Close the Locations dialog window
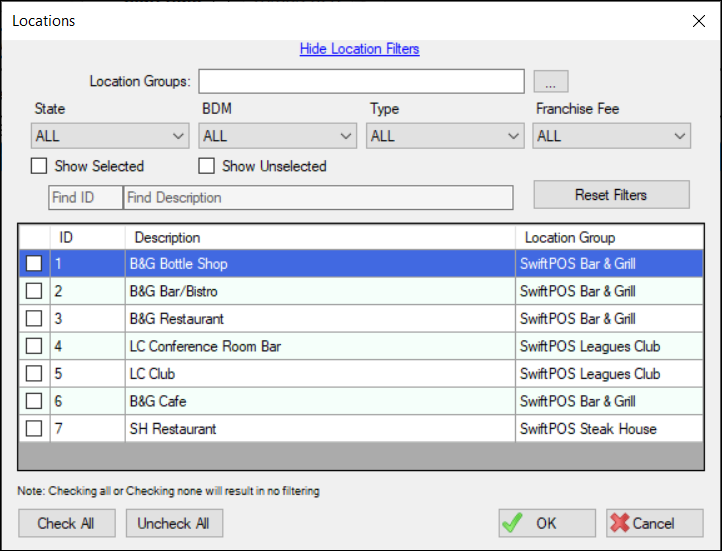Image resolution: width=722 pixels, height=551 pixels. pos(698,20)
